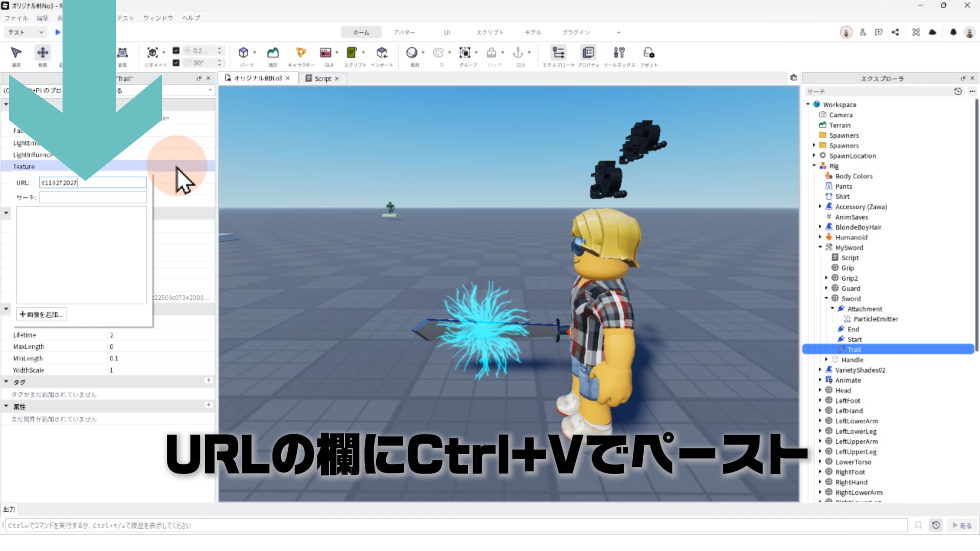This screenshot has height=551, width=980.
Task: Open the test mode dropdown
Action: click(26, 32)
